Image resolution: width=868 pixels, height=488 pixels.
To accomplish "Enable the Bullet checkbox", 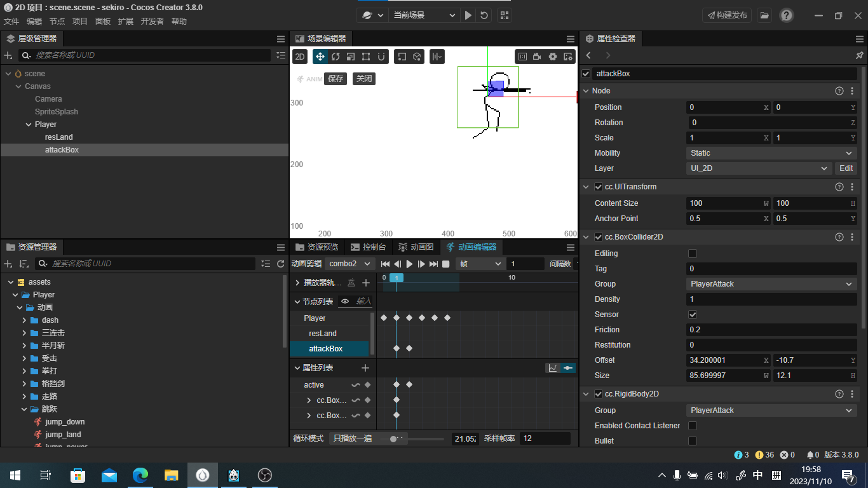I will click(693, 441).
